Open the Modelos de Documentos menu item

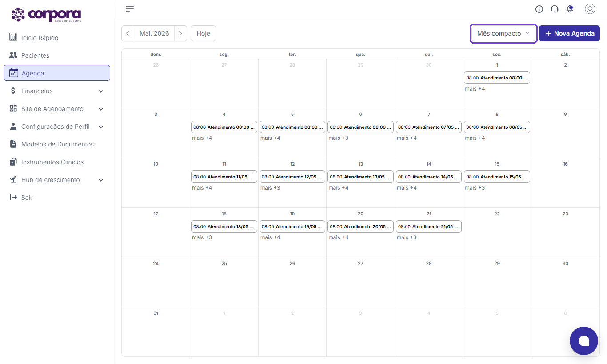(x=57, y=144)
